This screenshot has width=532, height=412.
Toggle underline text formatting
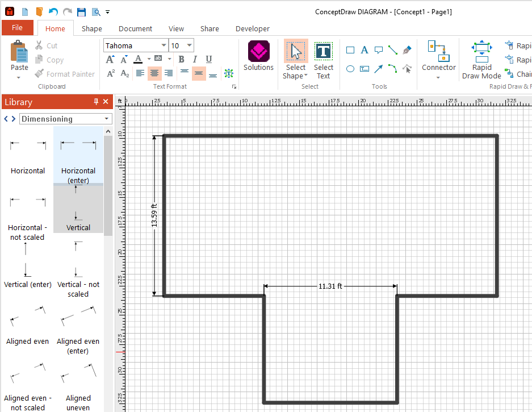pos(209,59)
